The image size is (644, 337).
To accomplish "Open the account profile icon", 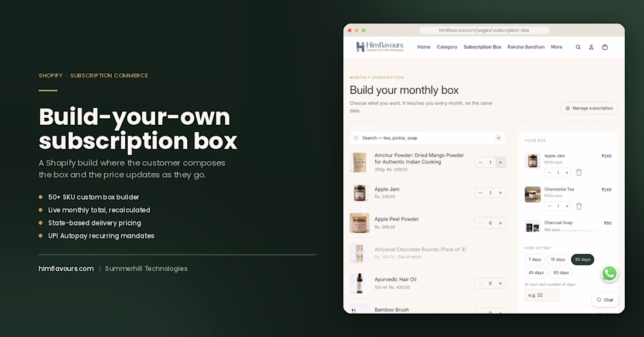I will 591,47.
